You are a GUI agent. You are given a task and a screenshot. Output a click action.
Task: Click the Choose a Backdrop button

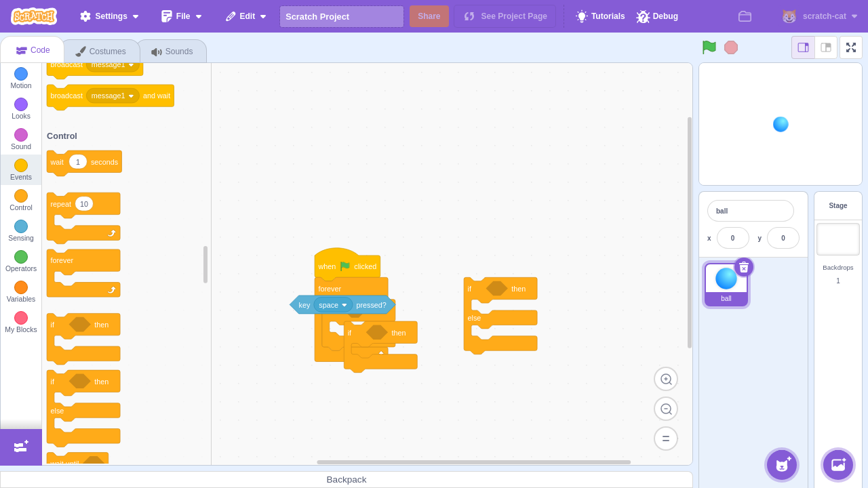tap(838, 465)
